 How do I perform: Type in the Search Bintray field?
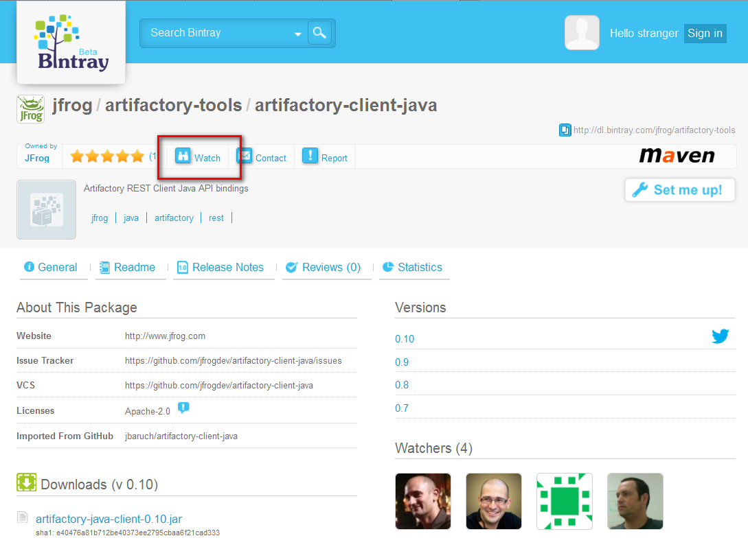coord(216,33)
